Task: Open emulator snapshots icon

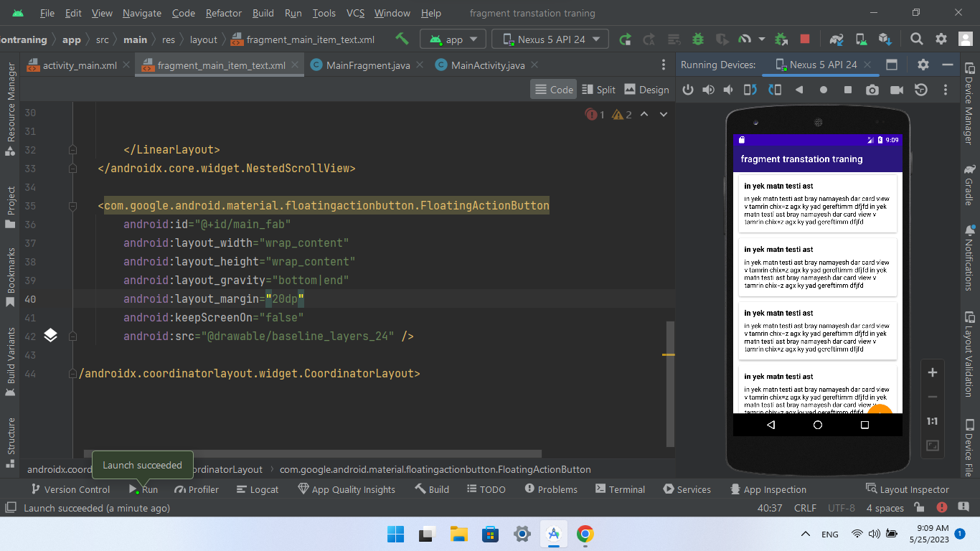Action: [x=921, y=90]
